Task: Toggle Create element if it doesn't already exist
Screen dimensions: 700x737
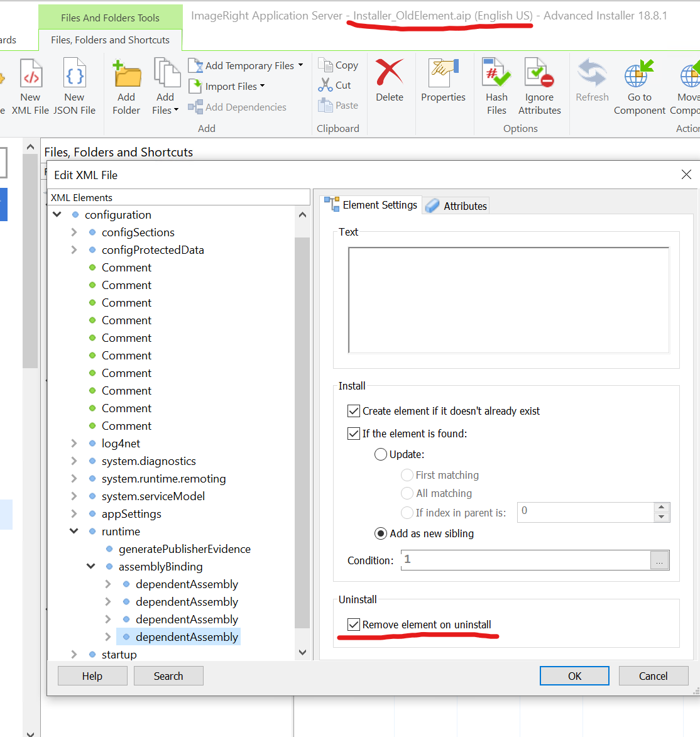Action: 354,411
